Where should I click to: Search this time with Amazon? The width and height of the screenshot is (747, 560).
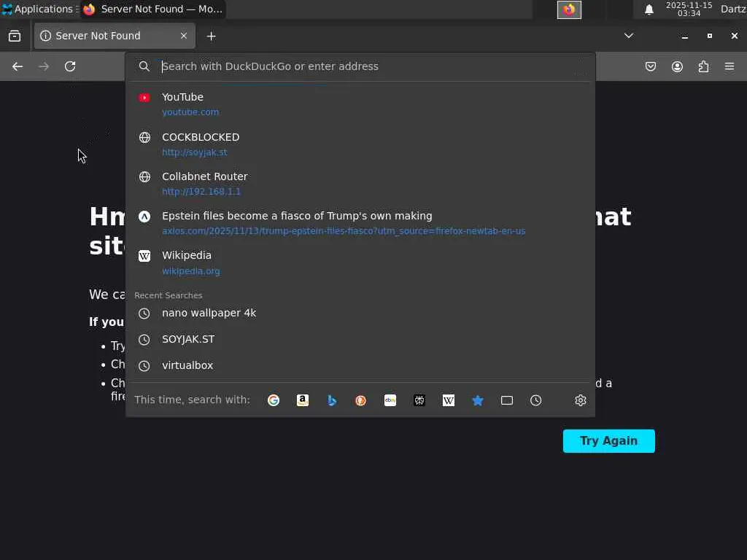tap(303, 400)
